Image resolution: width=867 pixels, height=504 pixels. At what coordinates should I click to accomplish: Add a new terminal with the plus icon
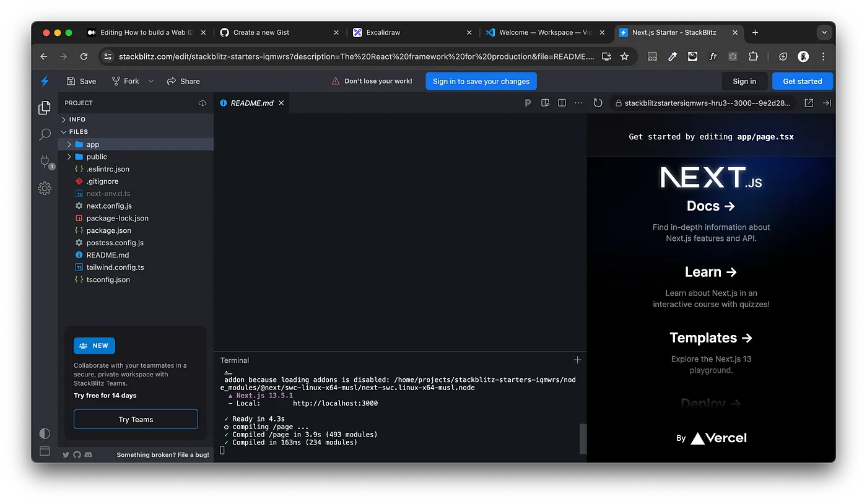pyautogui.click(x=577, y=359)
